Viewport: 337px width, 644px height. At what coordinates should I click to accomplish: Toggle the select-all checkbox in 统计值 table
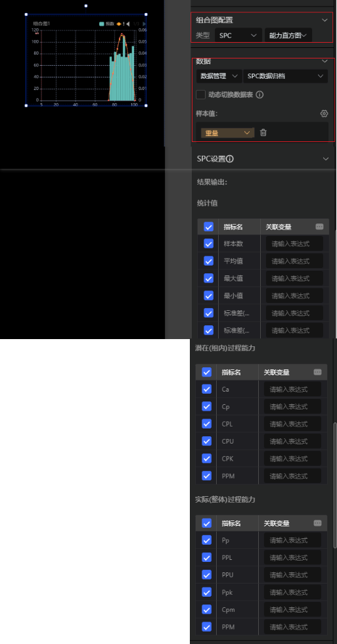[208, 227]
